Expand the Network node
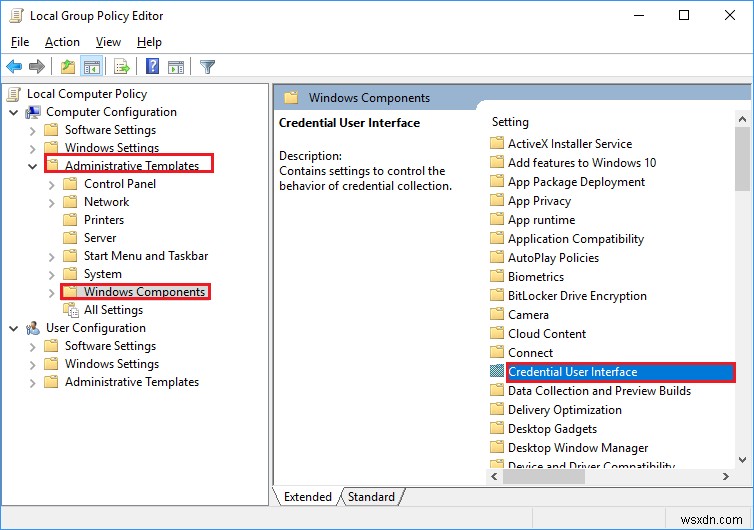Viewport: 754px width, 530px height. 51,203
